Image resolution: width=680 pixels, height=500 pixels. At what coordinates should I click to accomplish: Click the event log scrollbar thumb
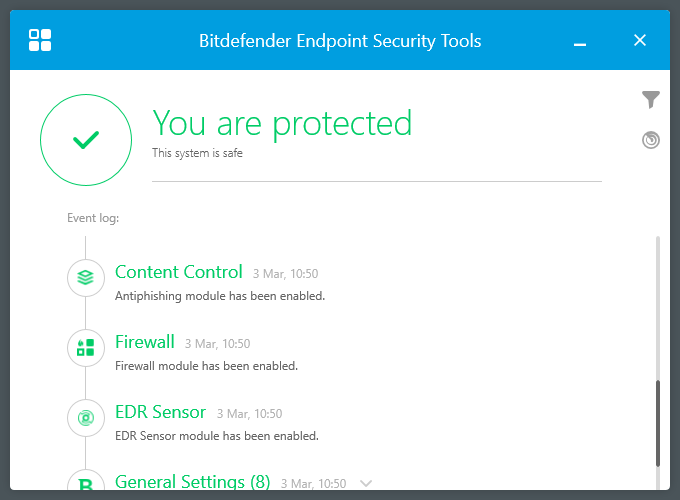click(x=657, y=422)
